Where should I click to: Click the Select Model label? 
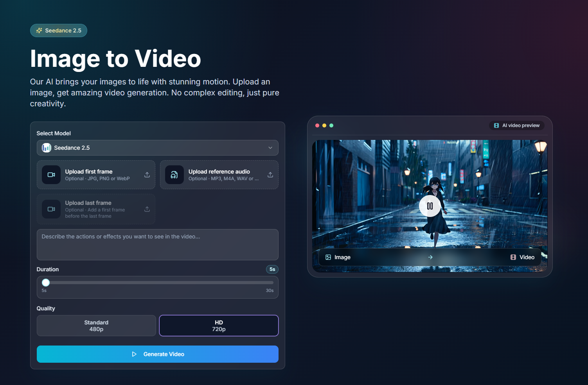54,133
